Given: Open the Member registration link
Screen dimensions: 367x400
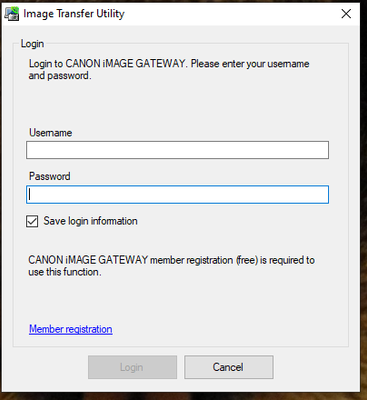Looking at the screenshot, I should tap(71, 329).
